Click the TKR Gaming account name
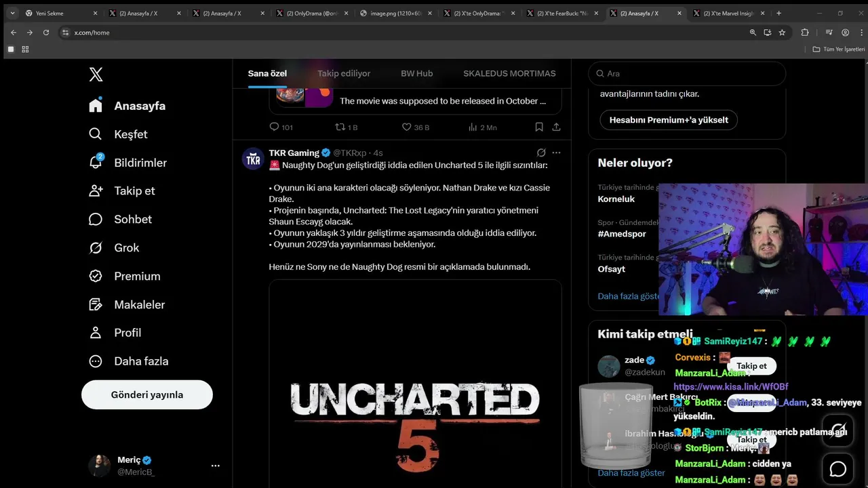Image resolution: width=868 pixels, height=488 pixels. pyautogui.click(x=294, y=152)
